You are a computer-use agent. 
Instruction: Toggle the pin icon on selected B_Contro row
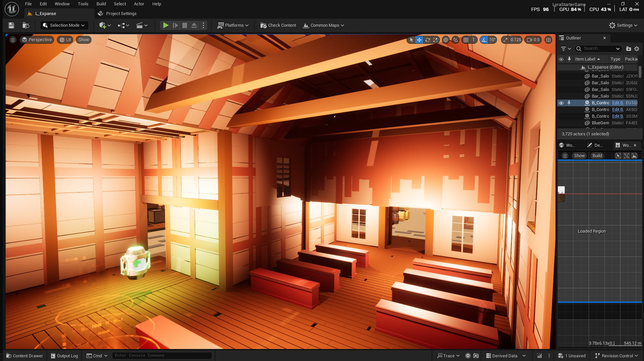569,103
